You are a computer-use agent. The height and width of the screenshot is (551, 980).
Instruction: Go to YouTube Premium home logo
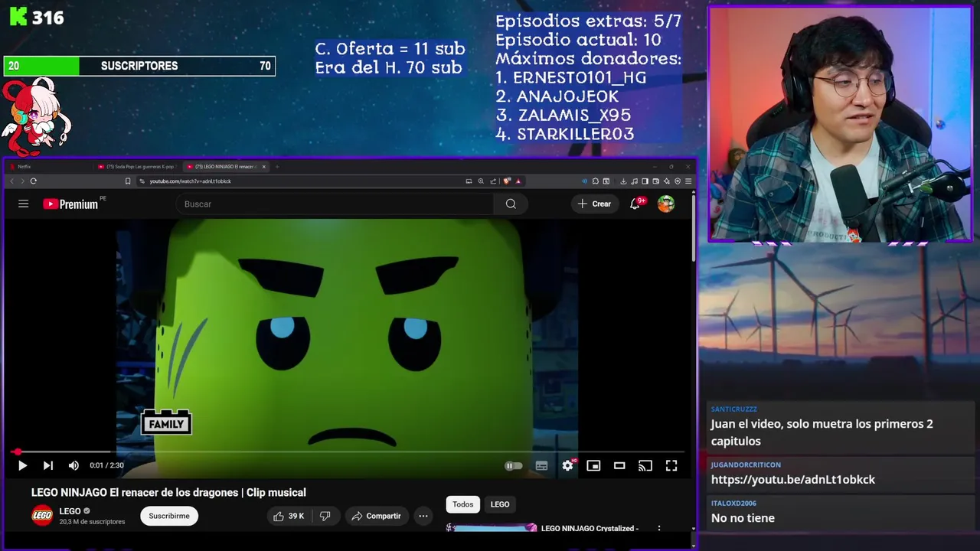coord(70,204)
